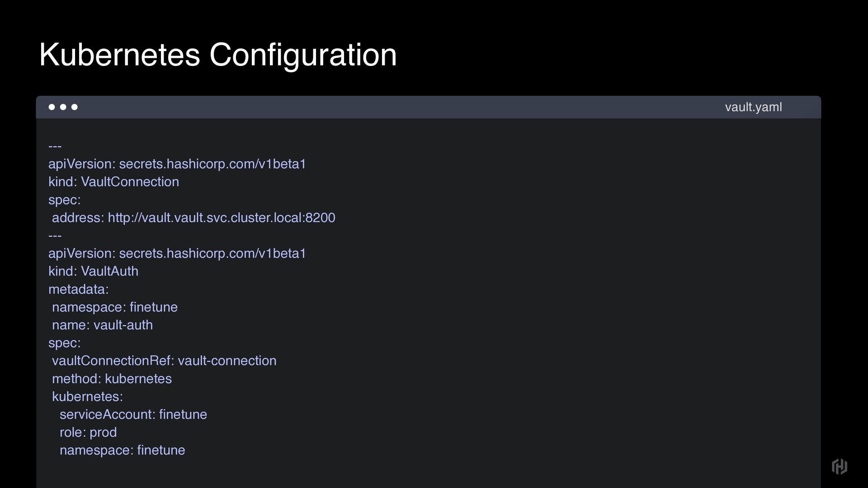868x488 pixels.
Task: Click the third window dot in the header
Action: [x=75, y=107]
